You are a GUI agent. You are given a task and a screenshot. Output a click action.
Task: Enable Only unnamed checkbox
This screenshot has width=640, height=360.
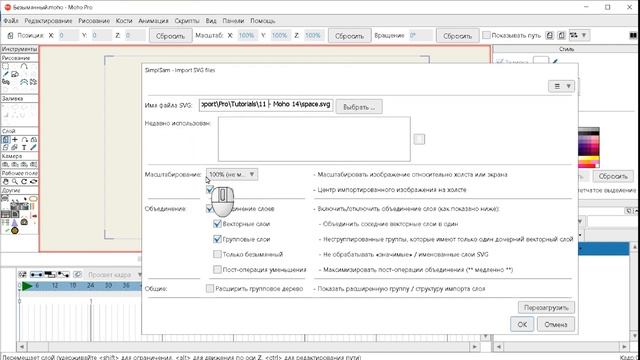pyautogui.click(x=217, y=254)
